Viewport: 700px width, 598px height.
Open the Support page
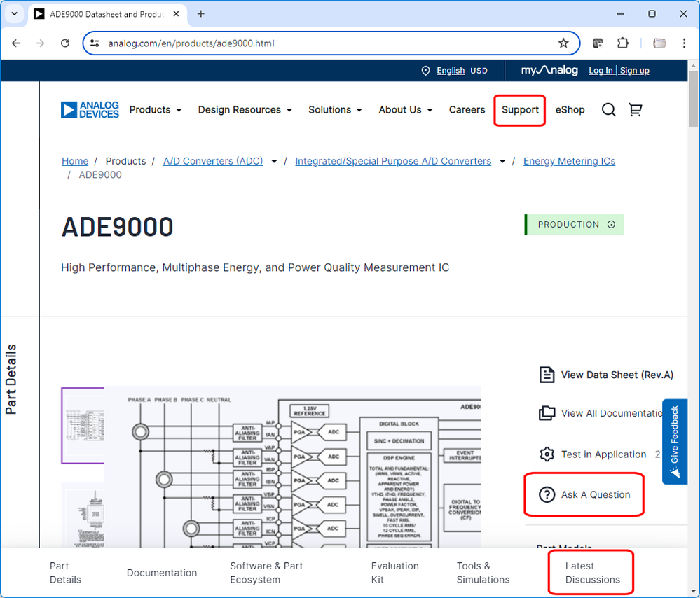click(520, 110)
